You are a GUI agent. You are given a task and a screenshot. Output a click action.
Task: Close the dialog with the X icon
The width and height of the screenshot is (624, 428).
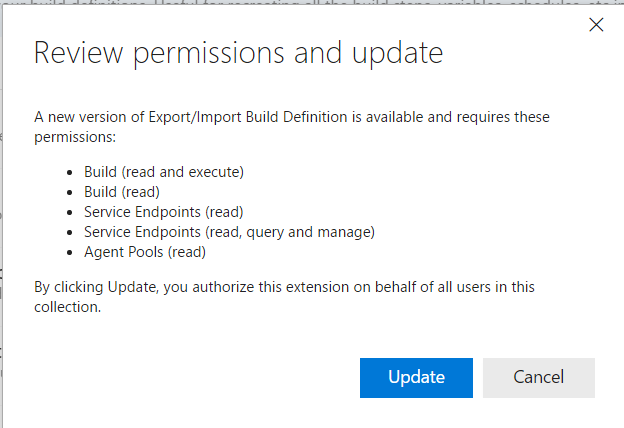pyautogui.click(x=596, y=25)
